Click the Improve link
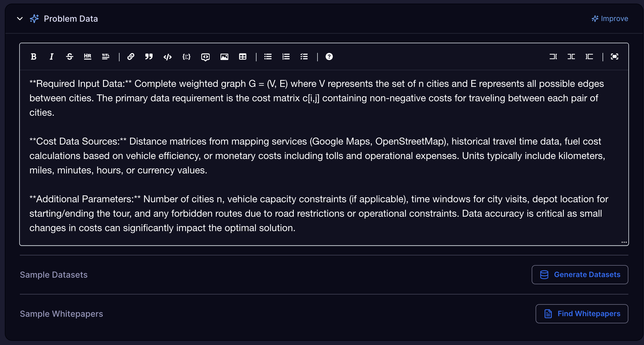Image resolution: width=644 pixels, height=345 pixels. [610, 19]
